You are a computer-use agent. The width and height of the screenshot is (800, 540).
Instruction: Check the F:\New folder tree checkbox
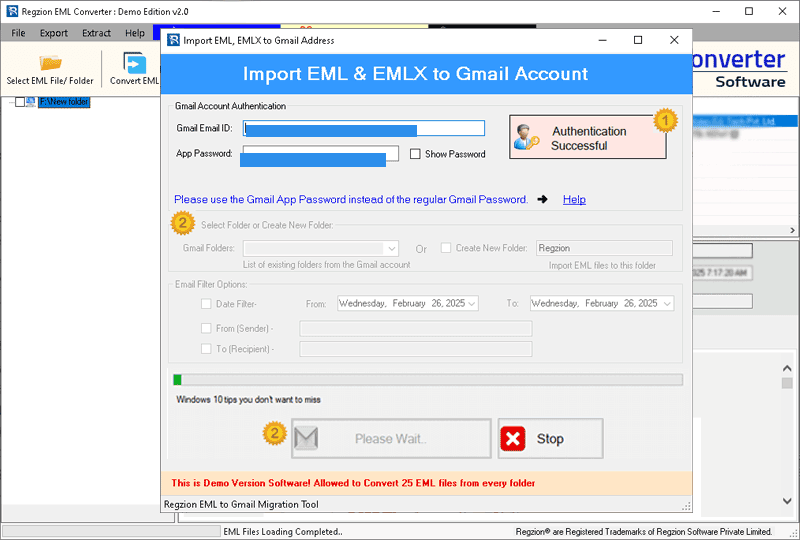[x=19, y=102]
